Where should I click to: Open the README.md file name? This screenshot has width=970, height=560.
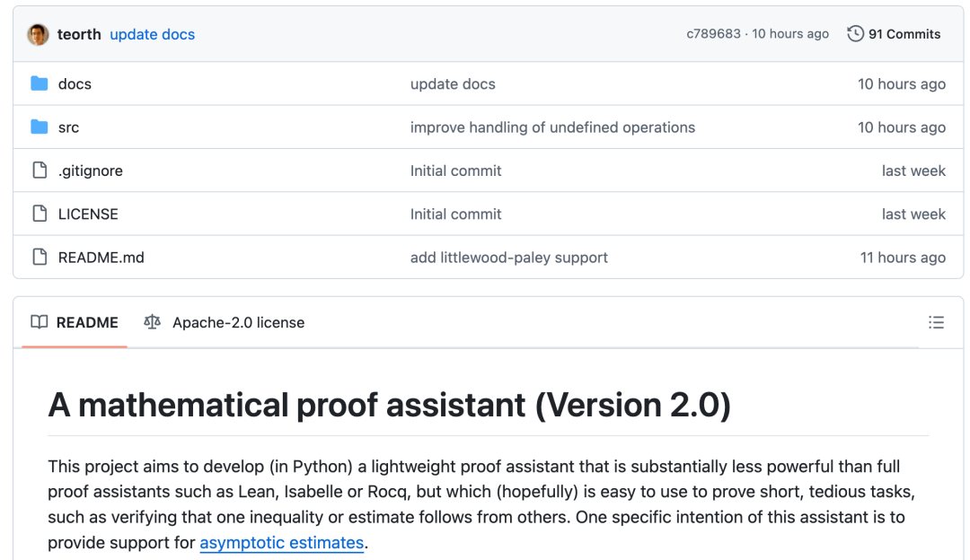(101, 258)
